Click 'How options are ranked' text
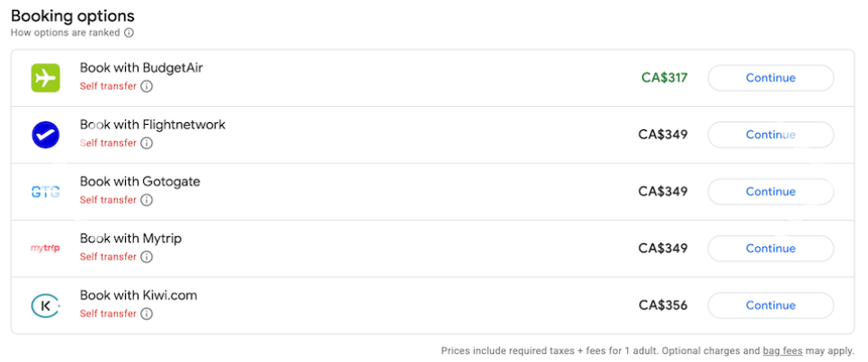The width and height of the screenshot is (868, 362). (66, 32)
